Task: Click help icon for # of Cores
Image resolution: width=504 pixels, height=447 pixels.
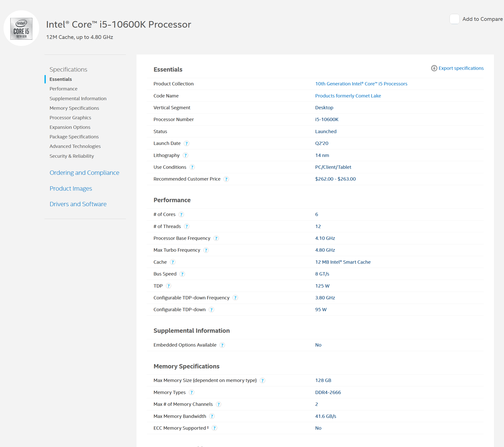Action: point(181,214)
